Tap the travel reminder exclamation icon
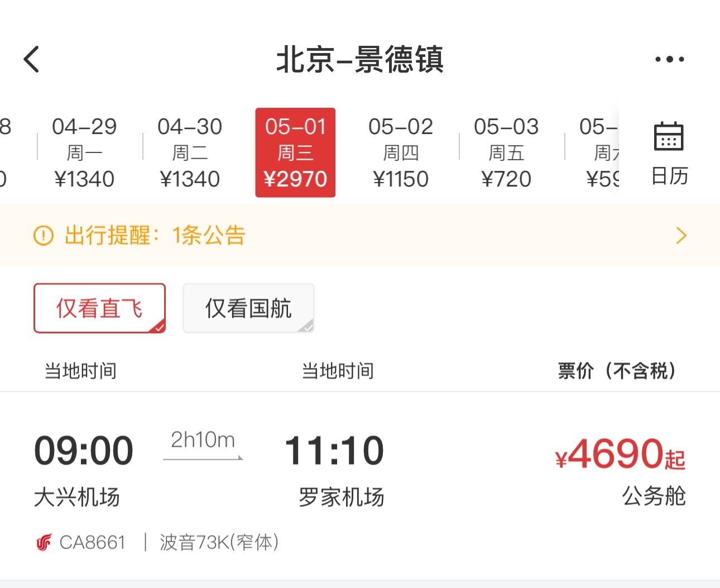Image resolution: width=720 pixels, height=588 pixels. pyautogui.click(x=44, y=236)
